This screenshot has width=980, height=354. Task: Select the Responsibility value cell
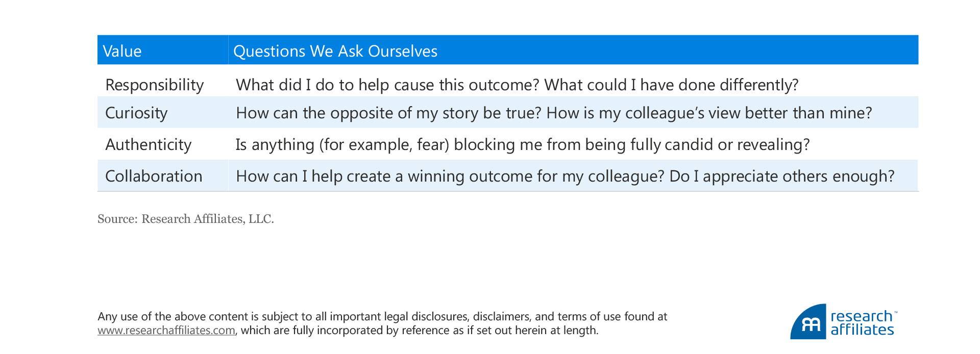[154, 85]
